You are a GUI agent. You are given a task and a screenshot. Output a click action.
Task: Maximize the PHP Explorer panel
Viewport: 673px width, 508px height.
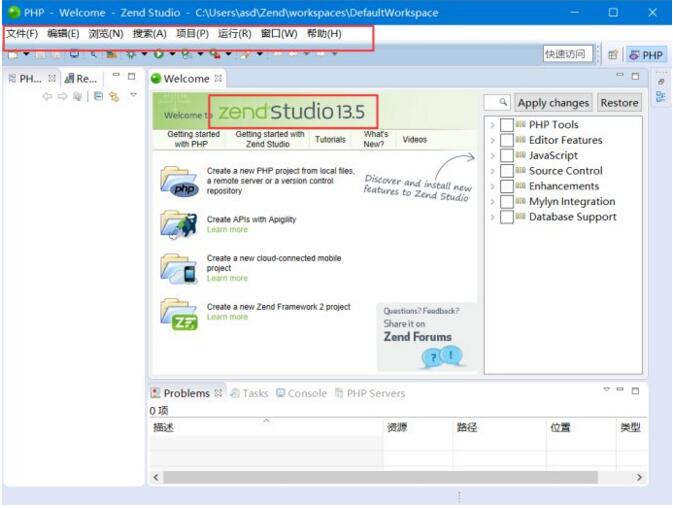coord(132,76)
